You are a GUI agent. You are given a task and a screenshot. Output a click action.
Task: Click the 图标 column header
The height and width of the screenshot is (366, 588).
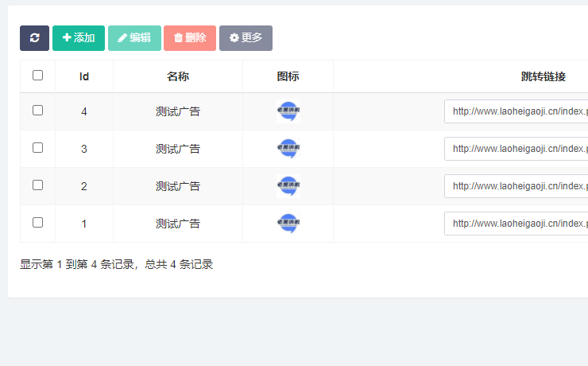click(288, 76)
